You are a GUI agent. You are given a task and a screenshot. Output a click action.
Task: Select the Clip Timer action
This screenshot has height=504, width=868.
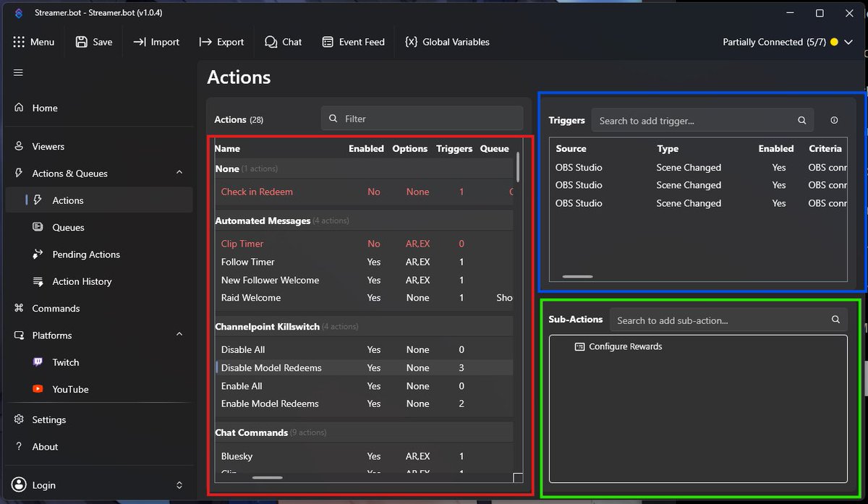tap(364, 244)
